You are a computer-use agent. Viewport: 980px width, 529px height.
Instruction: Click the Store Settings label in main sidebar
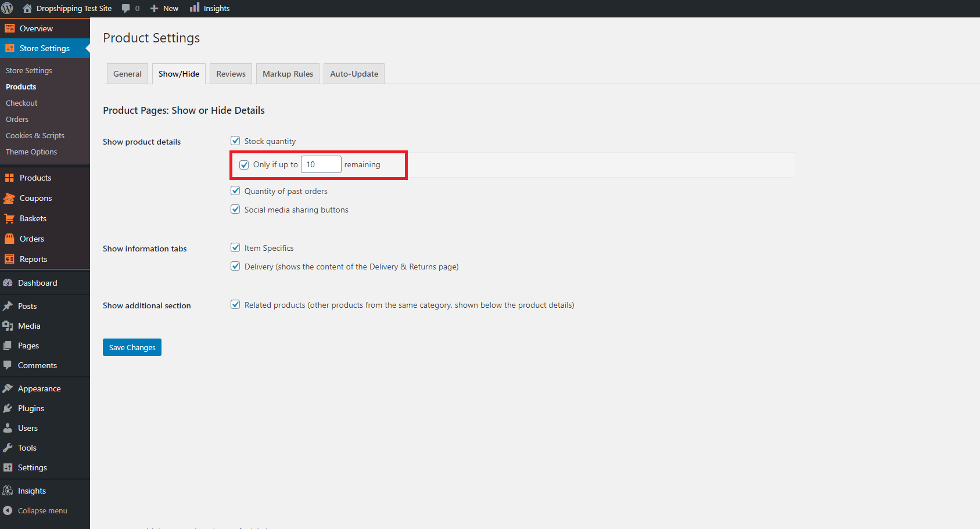45,48
